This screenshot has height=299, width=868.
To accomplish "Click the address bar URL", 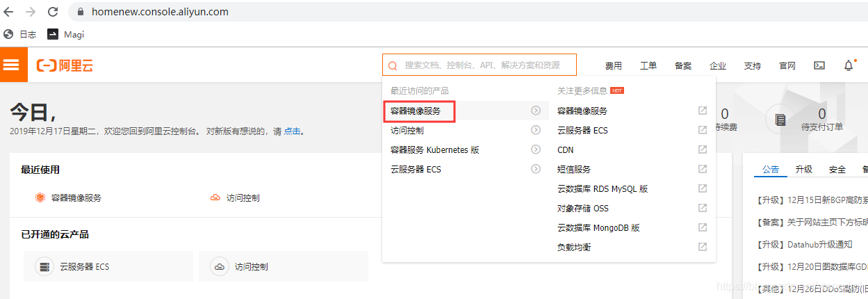I will tap(160, 12).
